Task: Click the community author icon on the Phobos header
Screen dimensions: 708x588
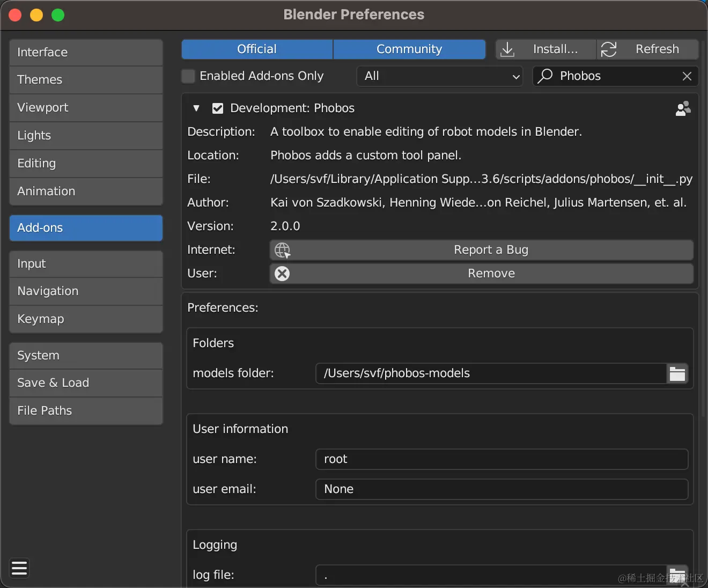Action: point(682,108)
